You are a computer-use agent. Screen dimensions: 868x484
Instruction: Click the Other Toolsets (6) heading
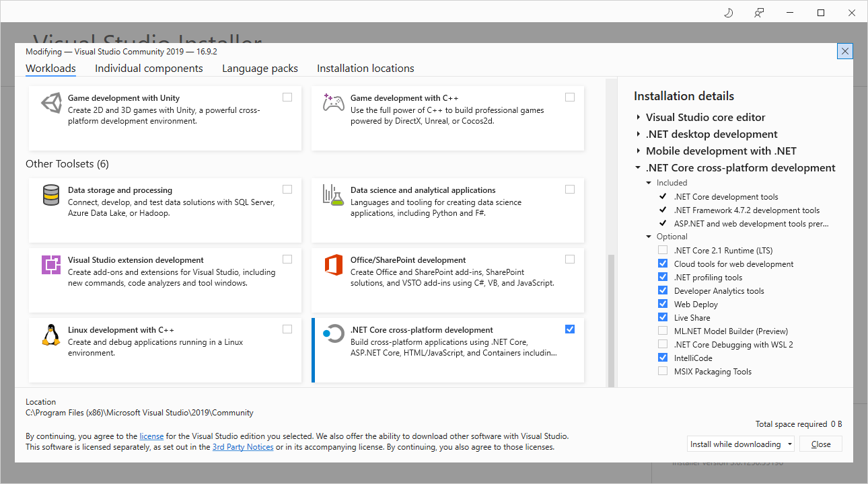click(67, 164)
